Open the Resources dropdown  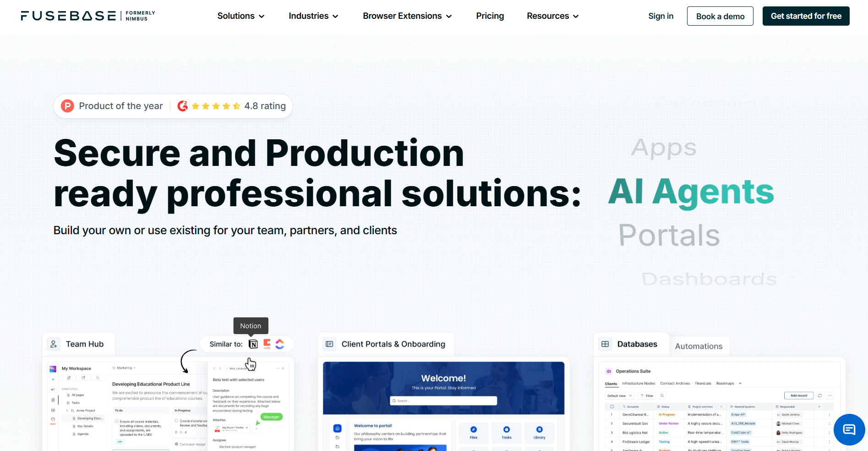click(553, 16)
